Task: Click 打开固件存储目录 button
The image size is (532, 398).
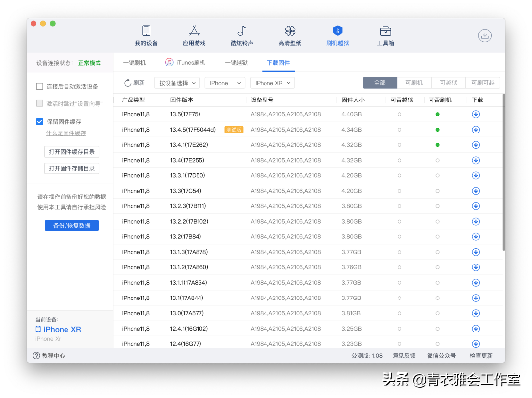Action: click(x=71, y=168)
